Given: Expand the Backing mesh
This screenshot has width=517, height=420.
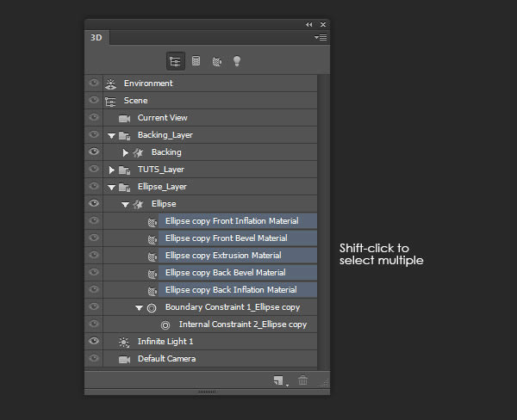Looking at the screenshot, I should click(x=125, y=152).
